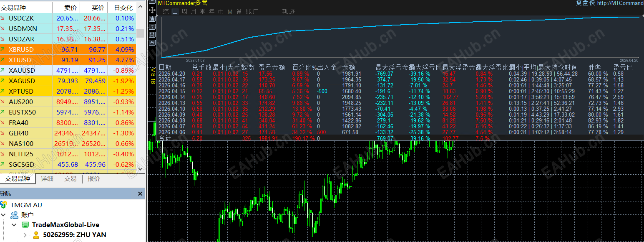Click the 清 clear icon in sidebar
644x242 pixels.
coord(152,19)
